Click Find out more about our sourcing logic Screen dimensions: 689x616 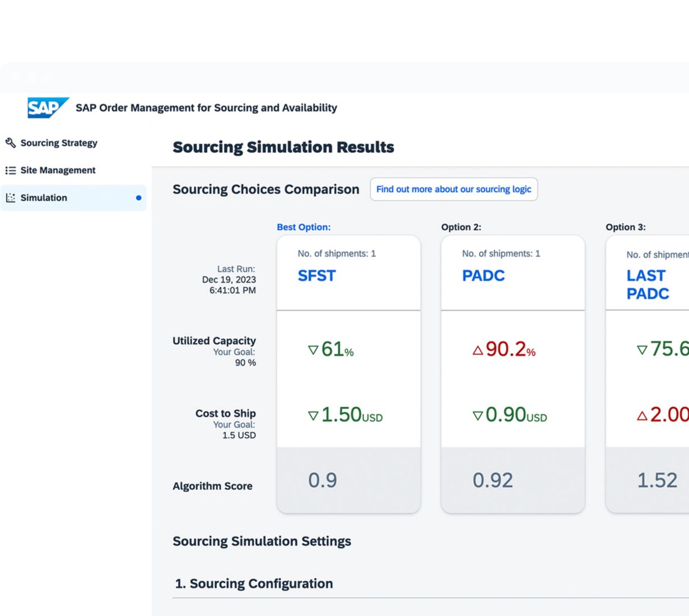453,189
